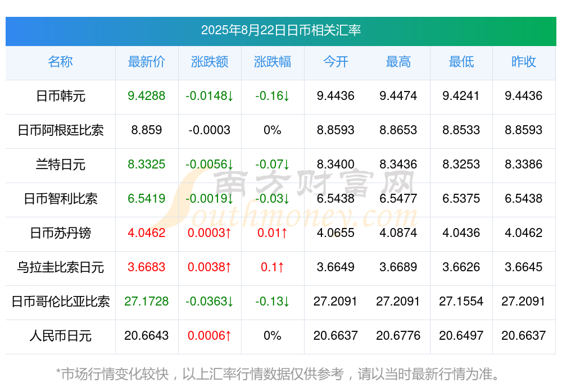Click the 人民币日元 row name
The image size is (562, 392).
[61, 336]
